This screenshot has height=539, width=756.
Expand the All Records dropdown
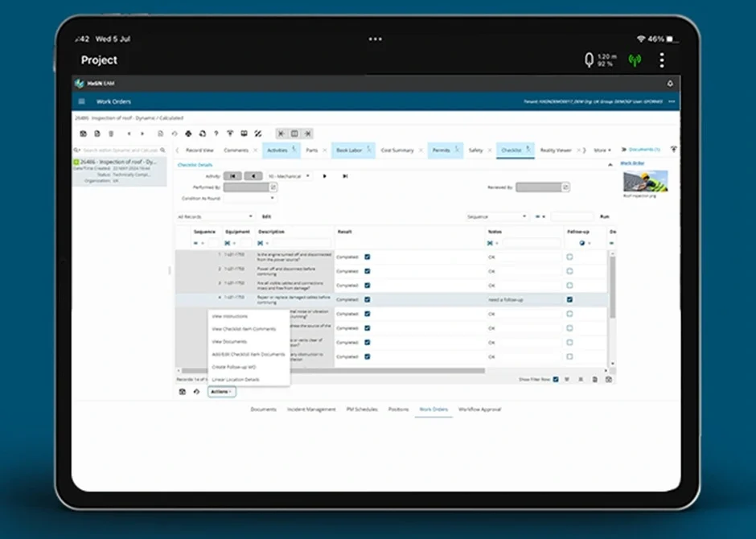(x=215, y=216)
